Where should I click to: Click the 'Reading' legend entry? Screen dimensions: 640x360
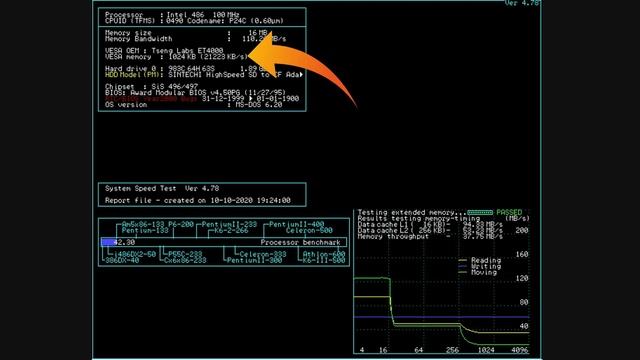coord(480,260)
